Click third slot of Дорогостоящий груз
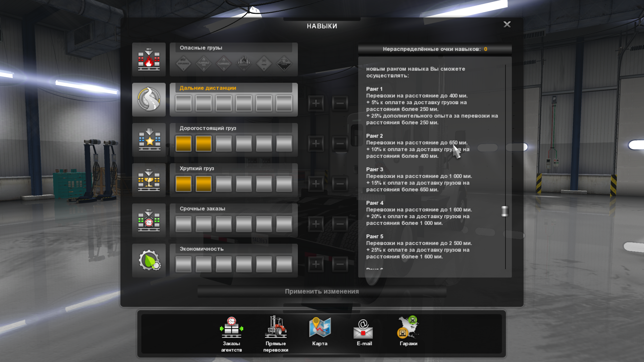Image resolution: width=644 pixels, height=362 pixels. coord(224,143)
